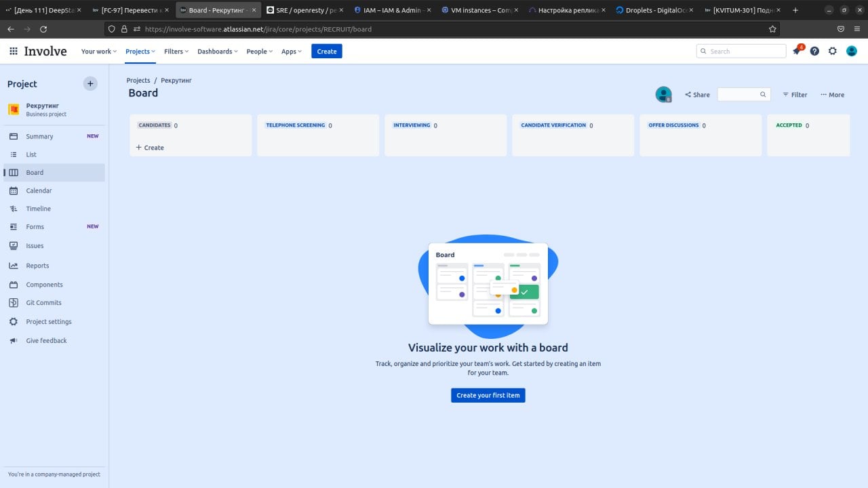The image size is (868, 488).
Task: Click Create your first item button
Action: pos(488,395)
